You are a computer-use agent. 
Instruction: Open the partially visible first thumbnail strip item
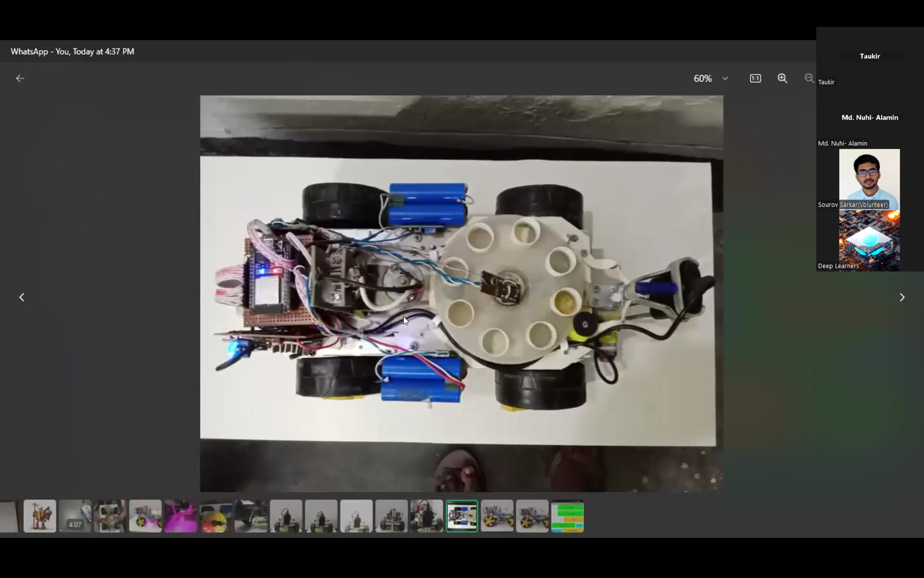pos(9,516)
